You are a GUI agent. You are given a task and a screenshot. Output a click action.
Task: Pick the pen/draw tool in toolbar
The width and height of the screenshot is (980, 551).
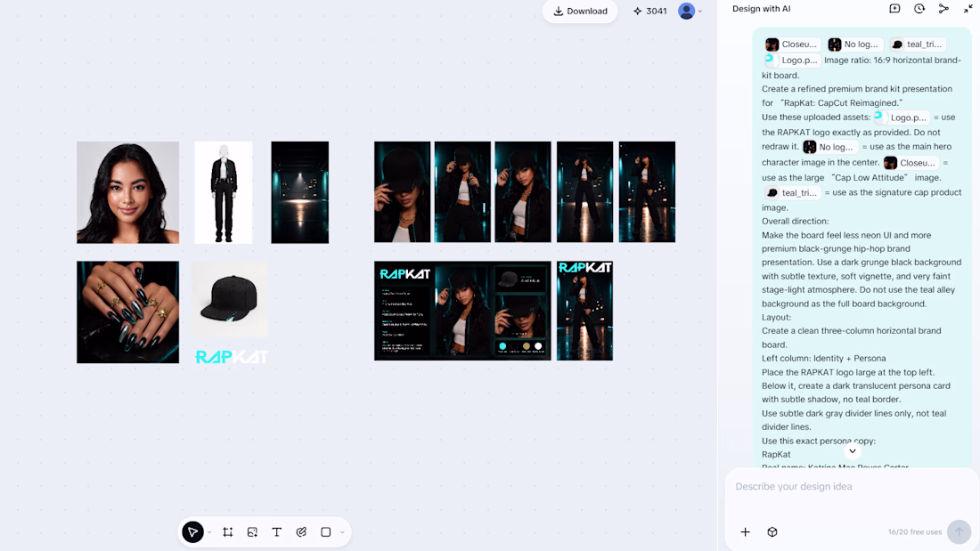301,532
